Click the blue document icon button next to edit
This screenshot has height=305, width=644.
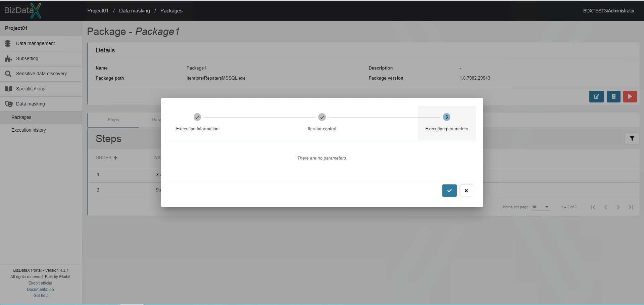point(613,96)
